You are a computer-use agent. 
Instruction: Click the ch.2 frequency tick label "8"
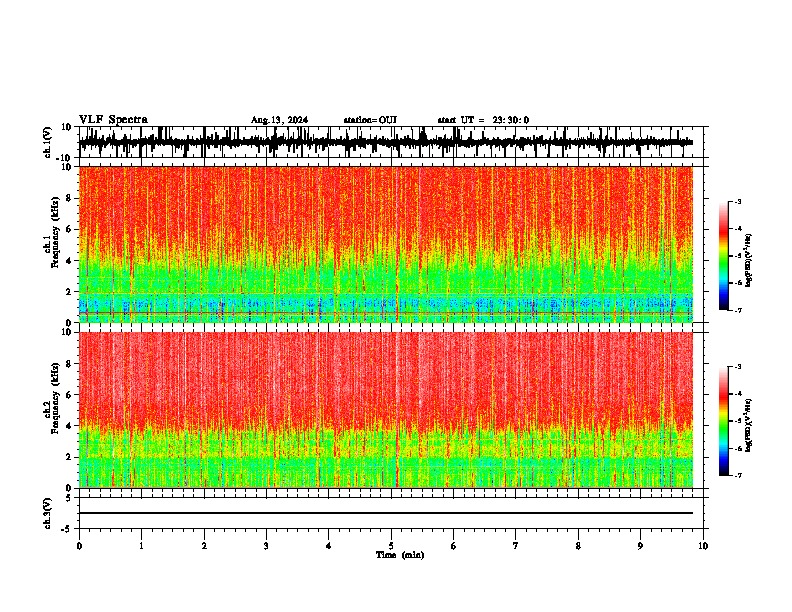tap(69, 364)
